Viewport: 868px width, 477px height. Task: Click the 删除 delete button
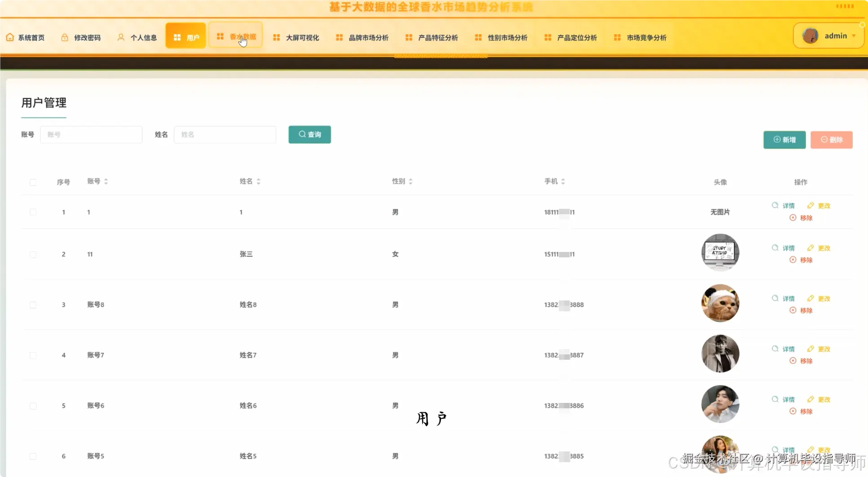point(831,140)
